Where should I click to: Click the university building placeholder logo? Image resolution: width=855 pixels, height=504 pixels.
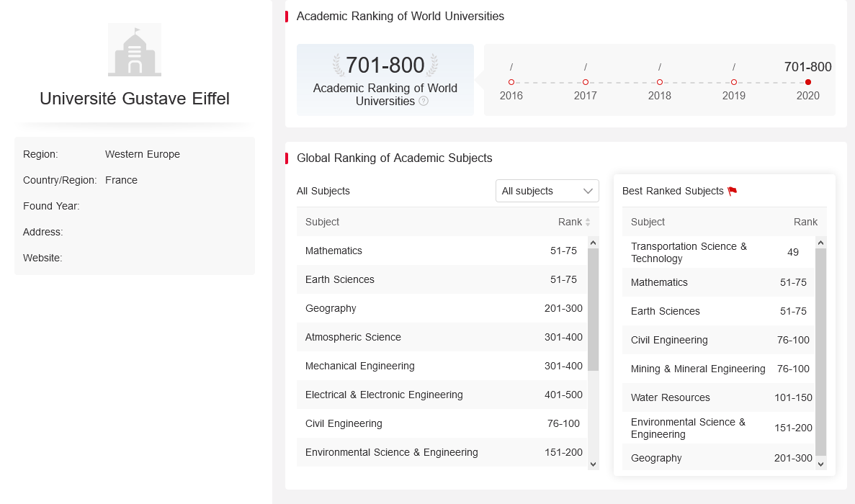135,50
